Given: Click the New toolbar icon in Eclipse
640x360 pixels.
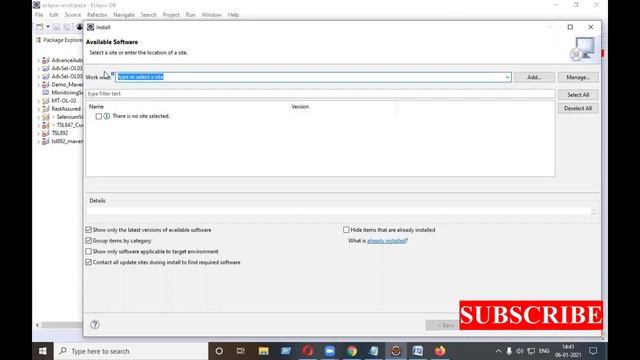Looking at the screenshot, I should 40,27.
